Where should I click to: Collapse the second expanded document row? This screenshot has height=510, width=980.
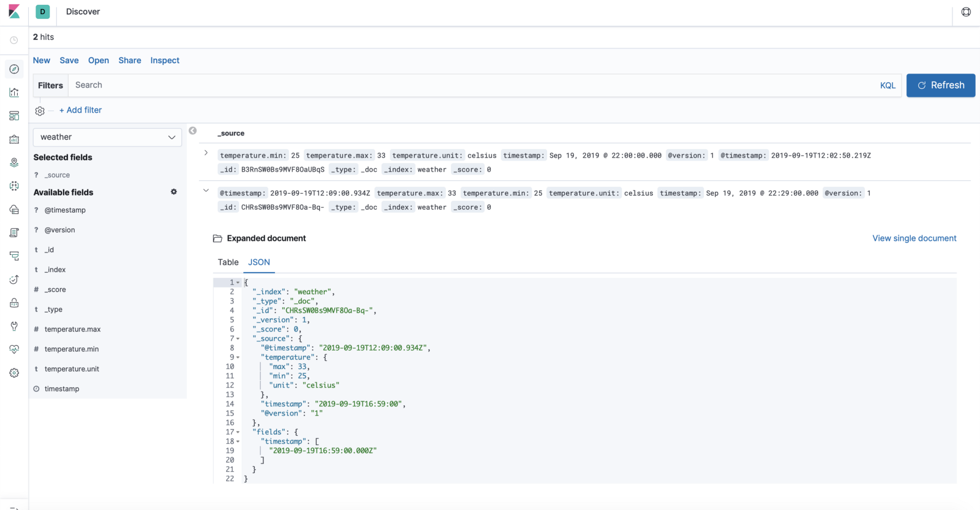pos(206,191)
